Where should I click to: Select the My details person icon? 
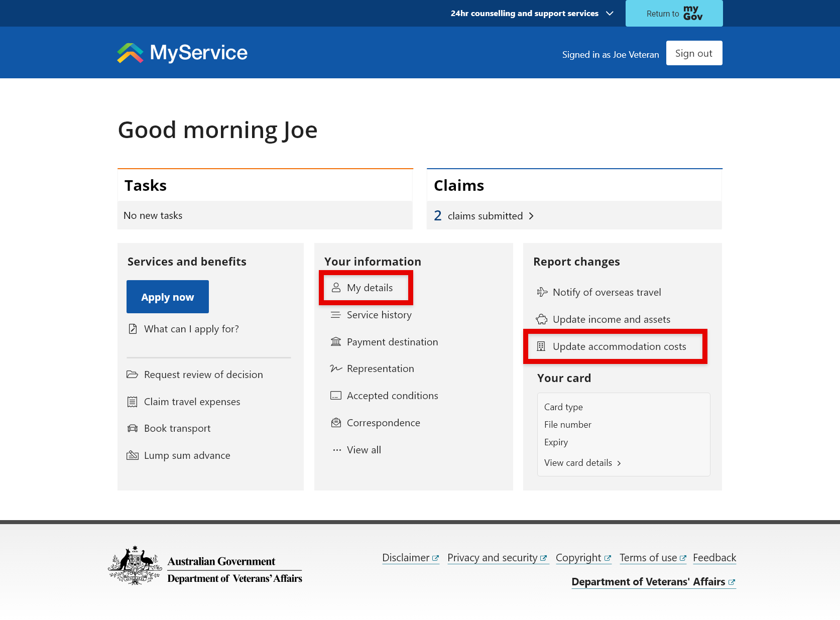(x=336, y=287)
